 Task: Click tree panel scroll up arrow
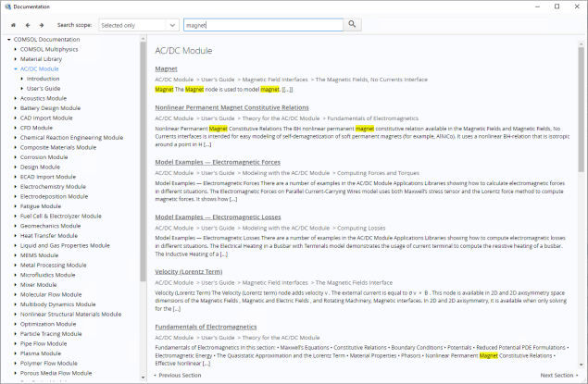[143, 39]
